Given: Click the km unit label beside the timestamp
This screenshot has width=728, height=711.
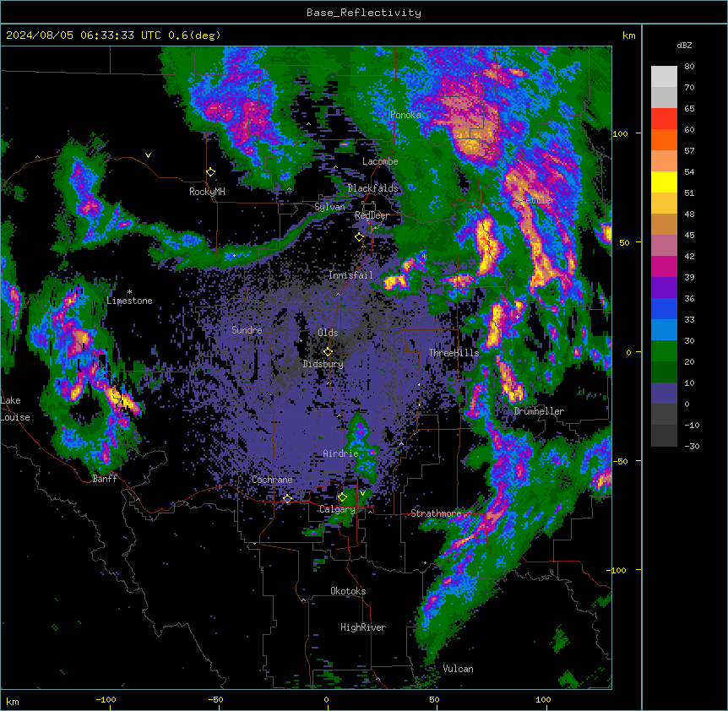Looking at the screenshot, I should pyautogui.click(x=628, y=35).
